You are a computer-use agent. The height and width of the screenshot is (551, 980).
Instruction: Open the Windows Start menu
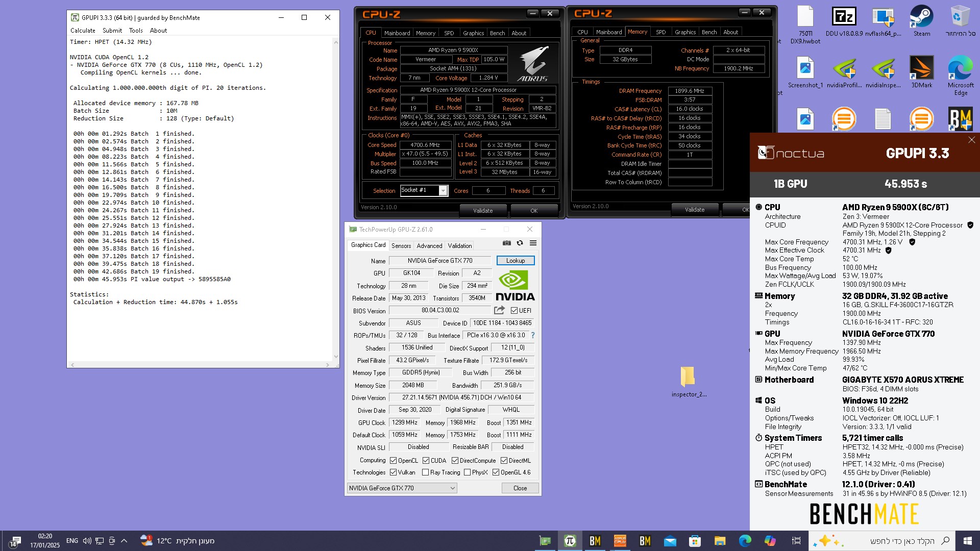(x=967, y=541)
